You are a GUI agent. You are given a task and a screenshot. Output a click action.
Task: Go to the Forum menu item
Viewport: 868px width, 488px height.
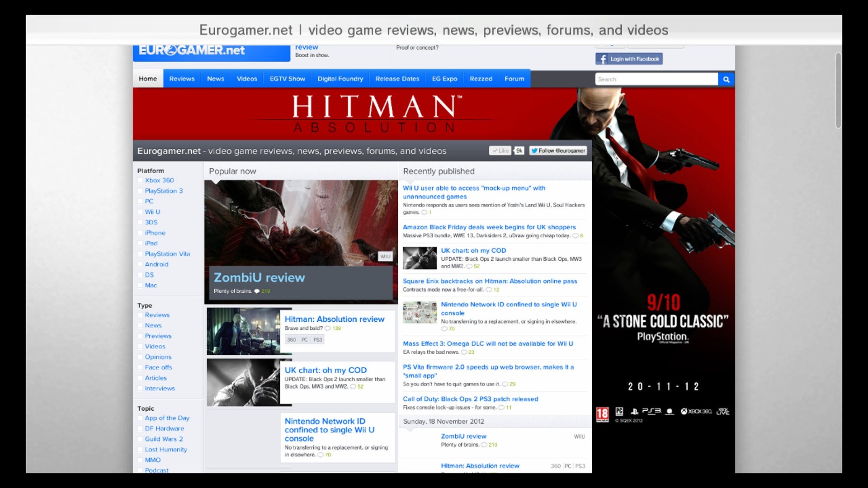click(514, 79)
